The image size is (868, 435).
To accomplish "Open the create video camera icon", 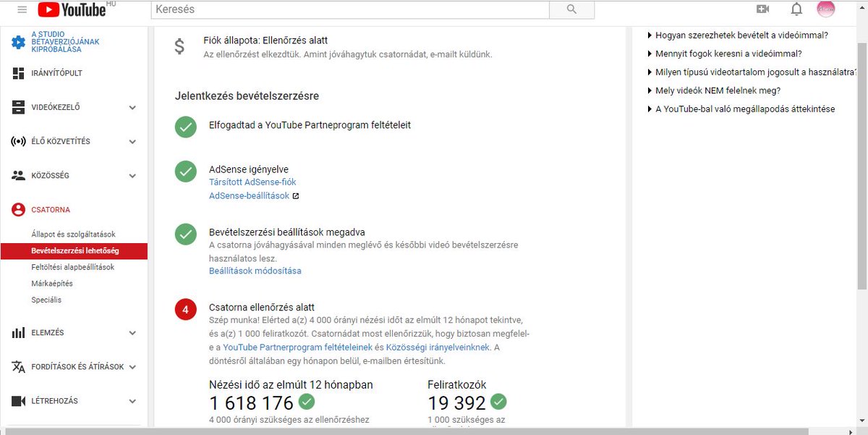I will click(762, 9).
